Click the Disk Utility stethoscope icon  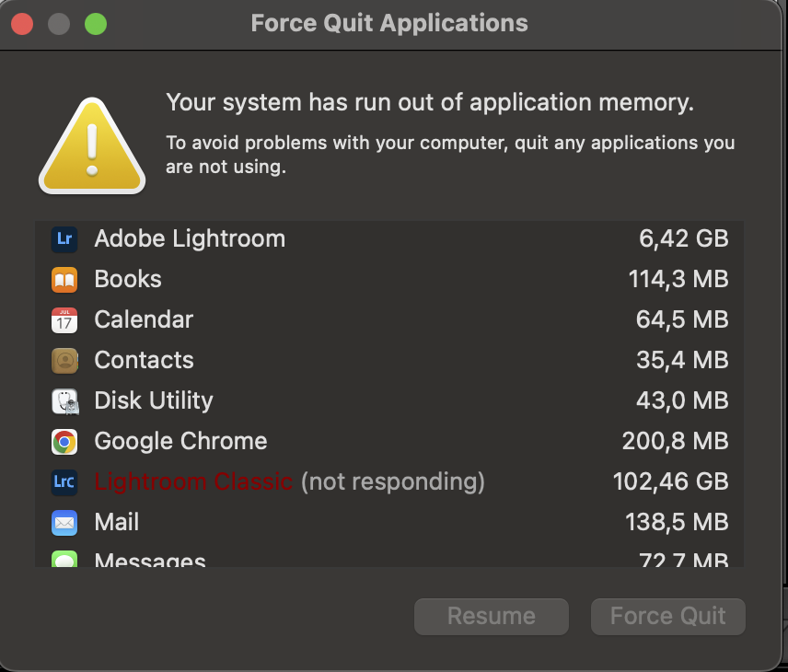point(64,401)
